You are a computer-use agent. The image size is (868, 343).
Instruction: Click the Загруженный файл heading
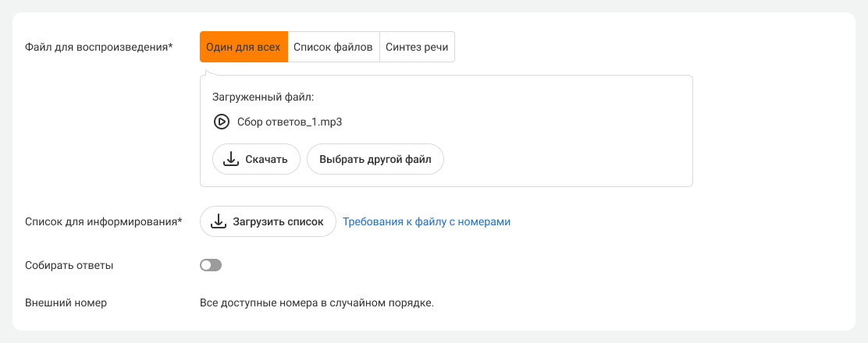point(262,97)
